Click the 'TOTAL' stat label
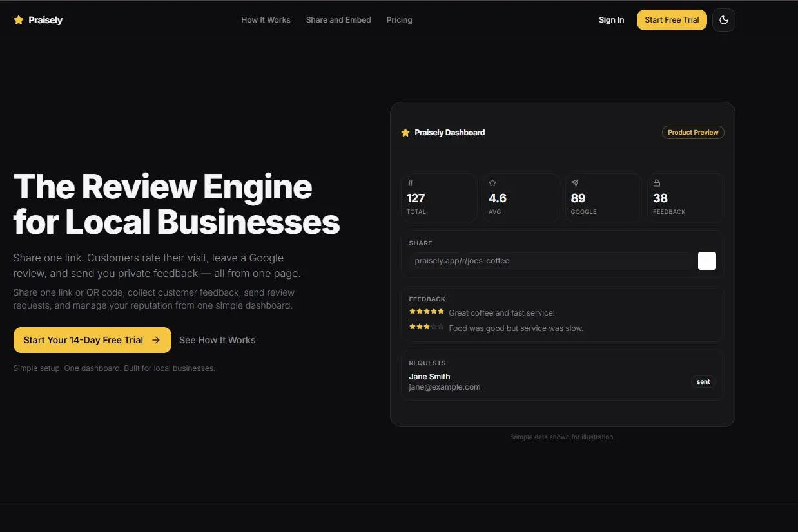The image size is (798, 532). pos(416,212)
